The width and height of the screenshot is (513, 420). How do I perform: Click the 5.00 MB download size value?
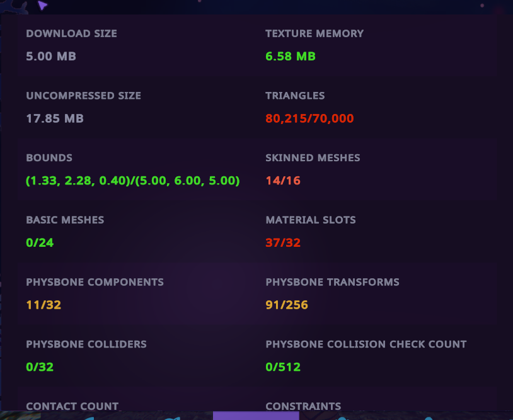point(51,56)
